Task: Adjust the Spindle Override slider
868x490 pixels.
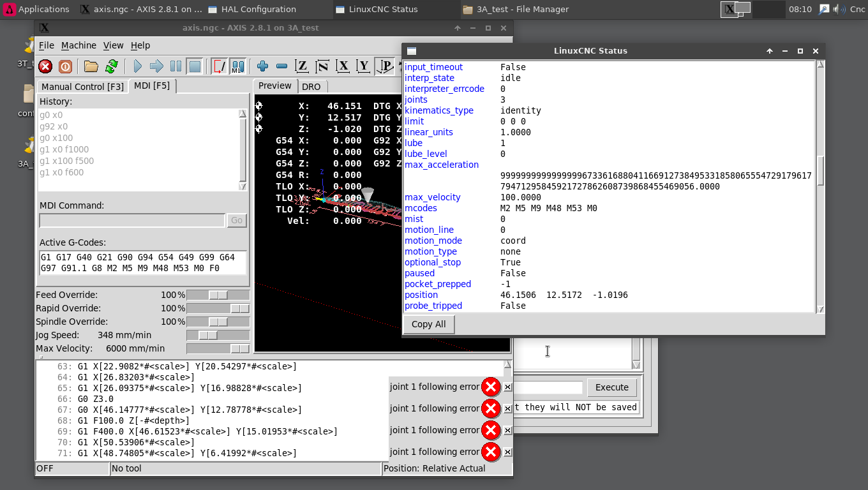Action: (218, 322)
